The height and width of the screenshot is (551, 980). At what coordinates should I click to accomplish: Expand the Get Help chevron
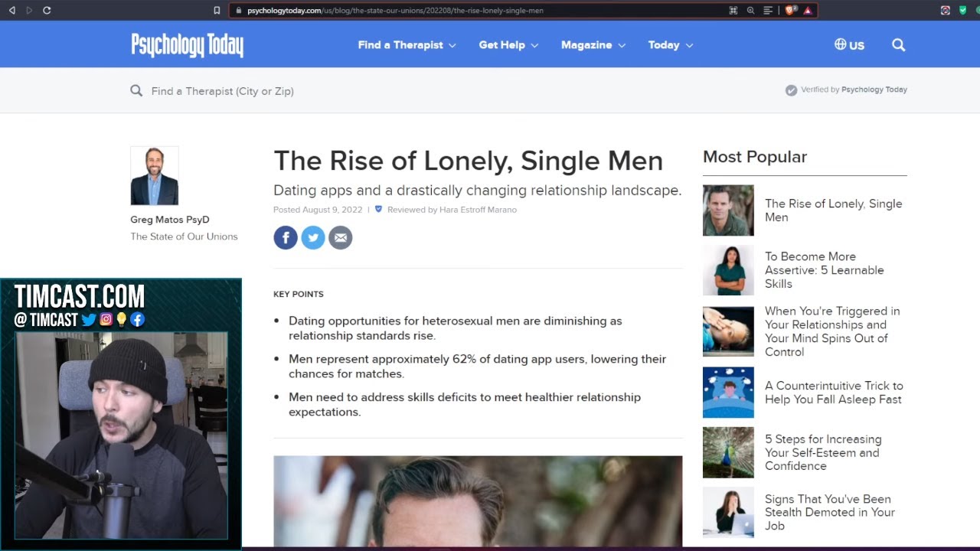click(534, 45)
